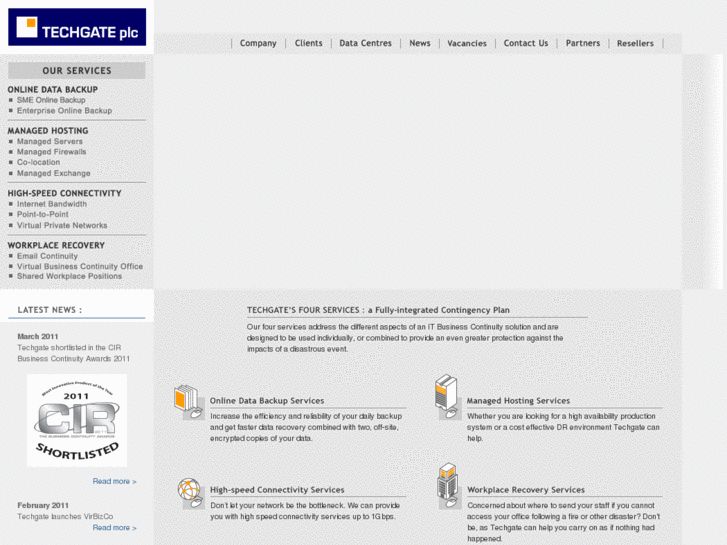Click the High-speed Connectivity Services title
The height and width of the screenshot is (545, 727).
coord(277,490)
